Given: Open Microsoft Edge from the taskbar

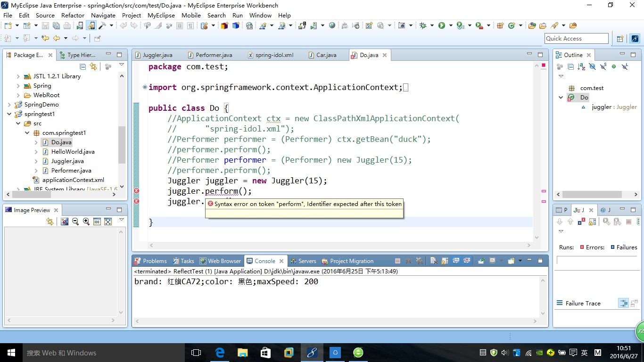Looking at the screenshot, I should [220, 352].
